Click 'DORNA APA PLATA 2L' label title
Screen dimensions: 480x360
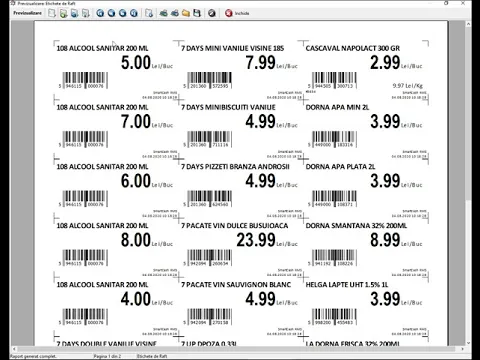(x=340, y=167)
